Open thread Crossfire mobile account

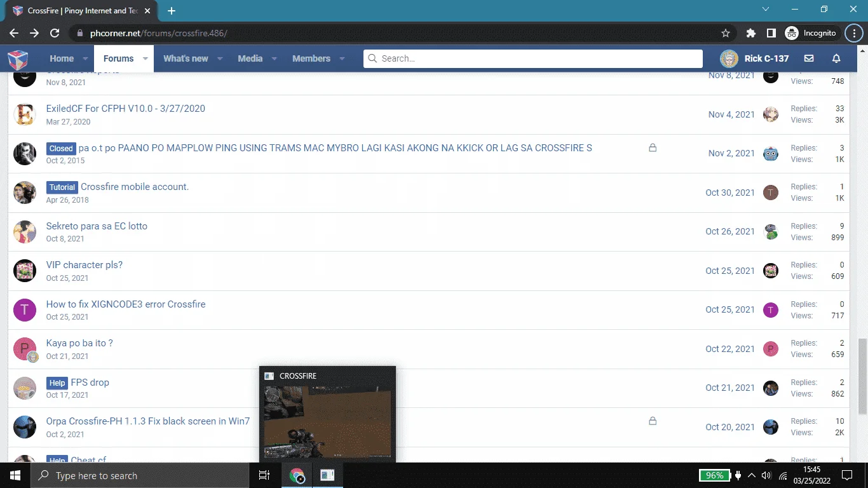135,187
